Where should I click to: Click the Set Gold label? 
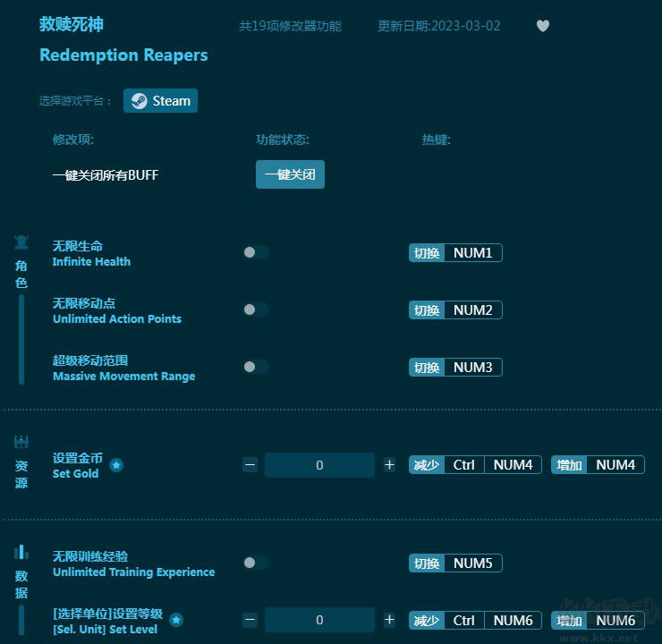pos(75,473)
